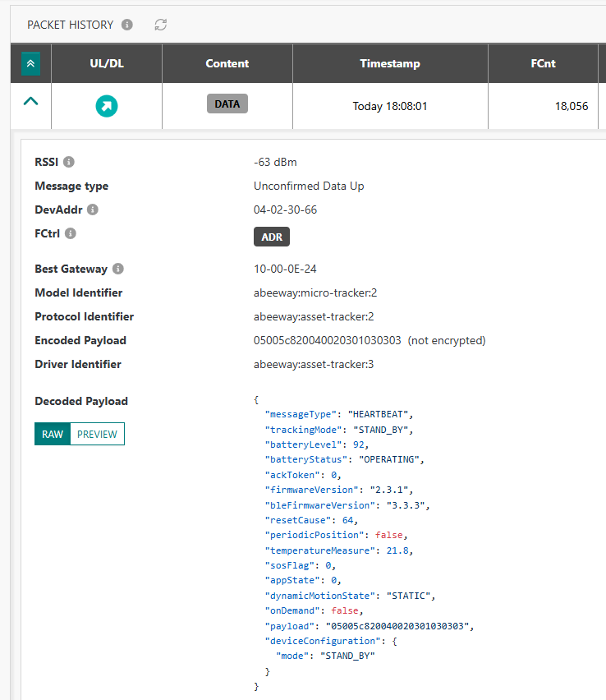Screen dimensions: 606x700
Task: Click the Best Gateway info icon
Action: [118, 269]
